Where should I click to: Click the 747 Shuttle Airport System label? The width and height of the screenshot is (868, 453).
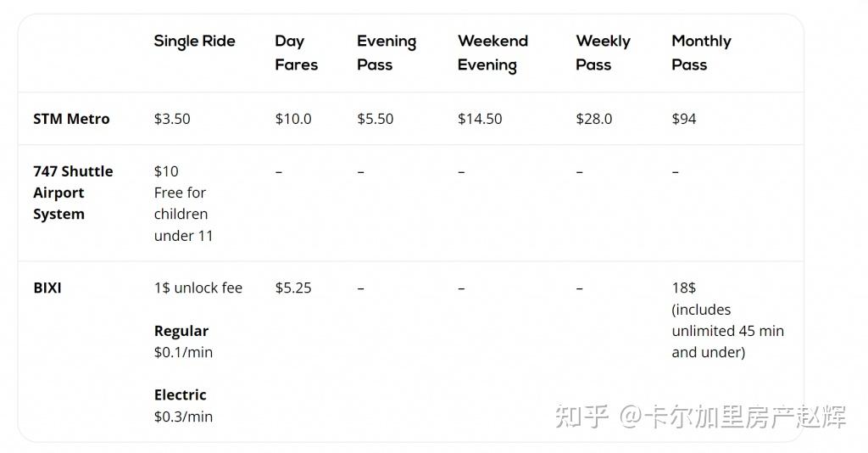pos(72,193)
